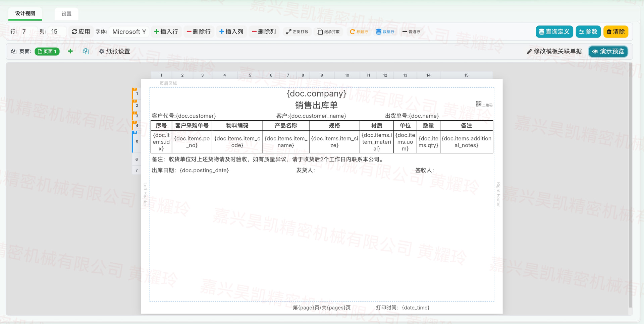
Task: Mark row as 数据行
Action: (385, 31)
